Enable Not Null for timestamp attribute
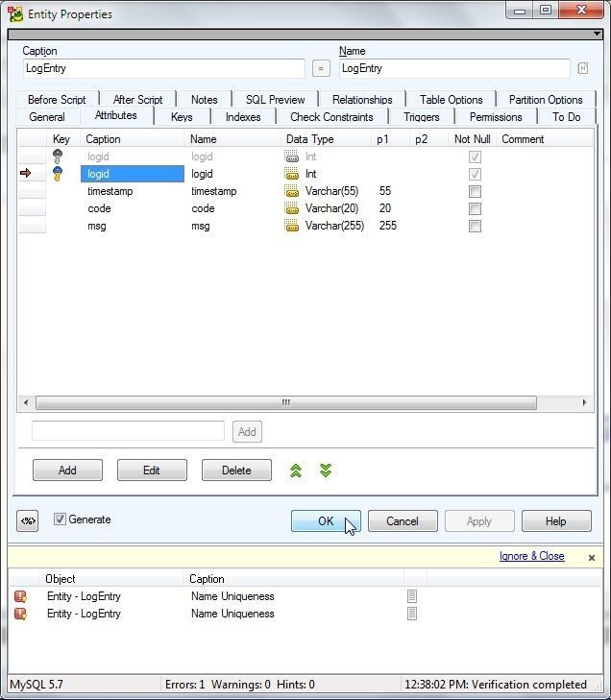Image resolution: width=611 pixels, height=700 pixels. [x=475, y=191]
